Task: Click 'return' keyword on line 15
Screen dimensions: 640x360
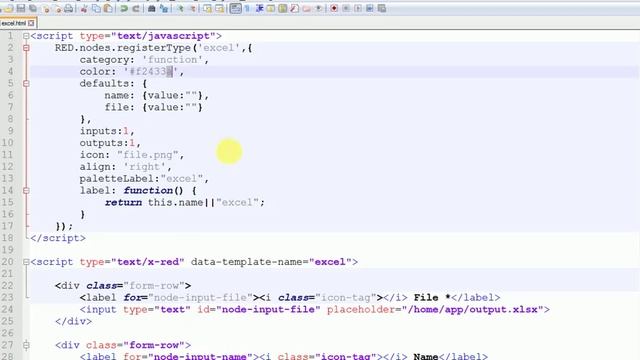Action: (123, 202)
